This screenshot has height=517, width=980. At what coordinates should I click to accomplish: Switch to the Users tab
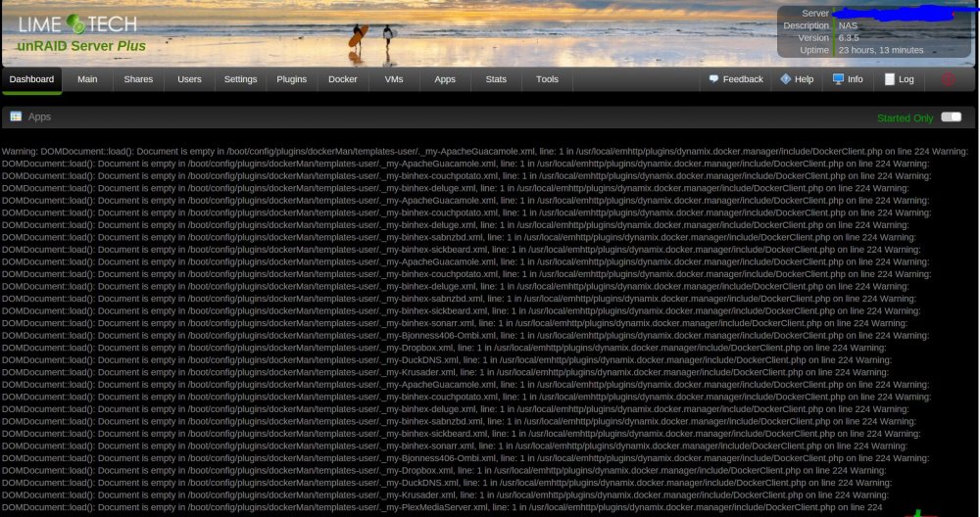(189, 80)
